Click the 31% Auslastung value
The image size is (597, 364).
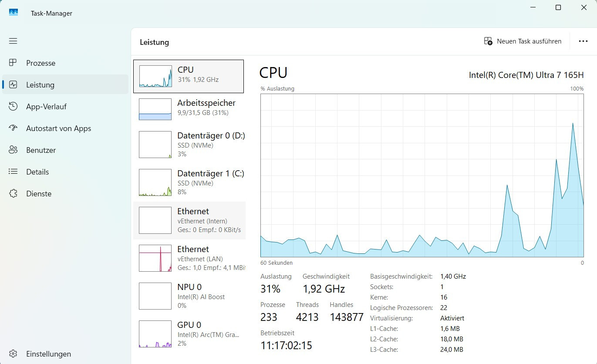coord(270,289)
